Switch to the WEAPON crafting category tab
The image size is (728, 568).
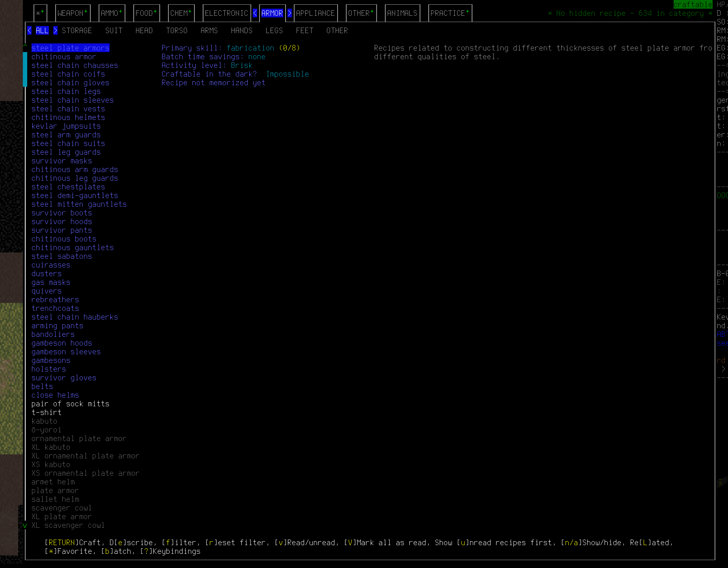click(73, 13)
